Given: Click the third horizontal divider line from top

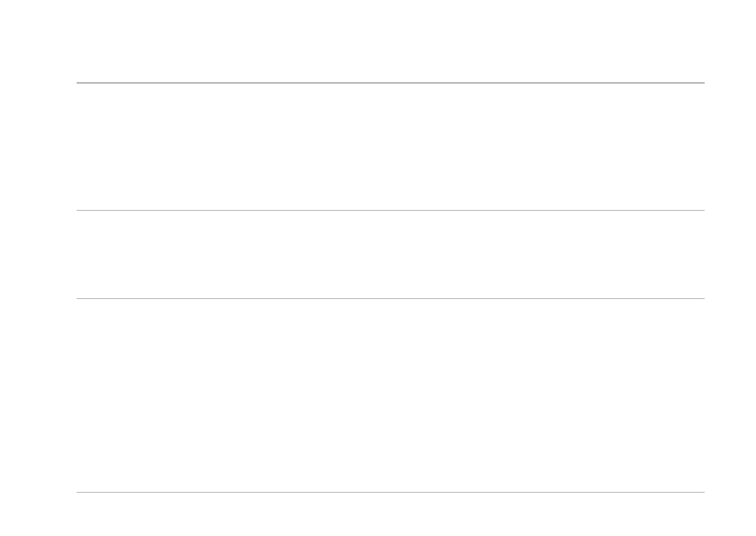Looking at the screenshot, I should (389, 298).
